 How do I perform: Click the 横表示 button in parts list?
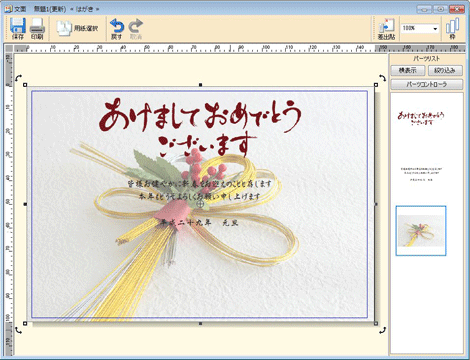tap(408, 70)
